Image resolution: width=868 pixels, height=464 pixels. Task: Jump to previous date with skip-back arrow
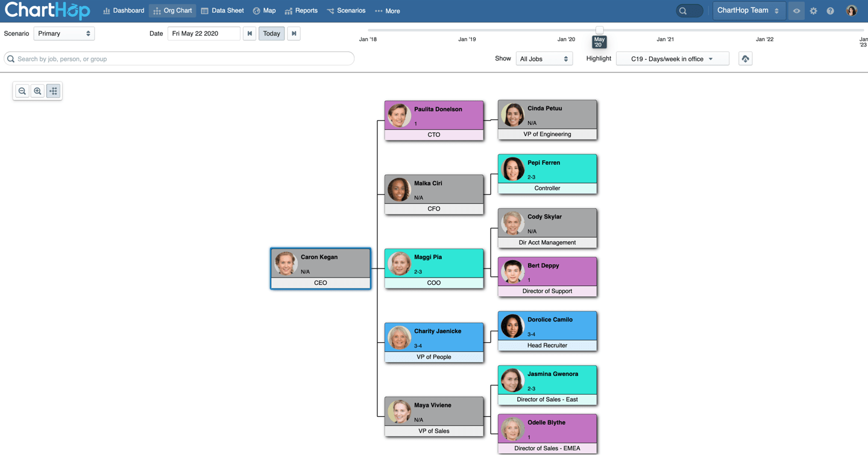250,34
